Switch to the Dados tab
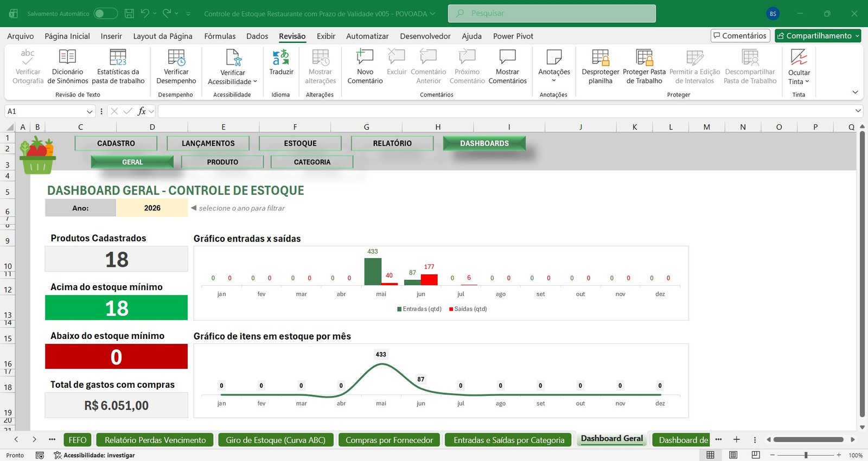The image size is (868, 461). pyautogui.click(x=257, y=36)
